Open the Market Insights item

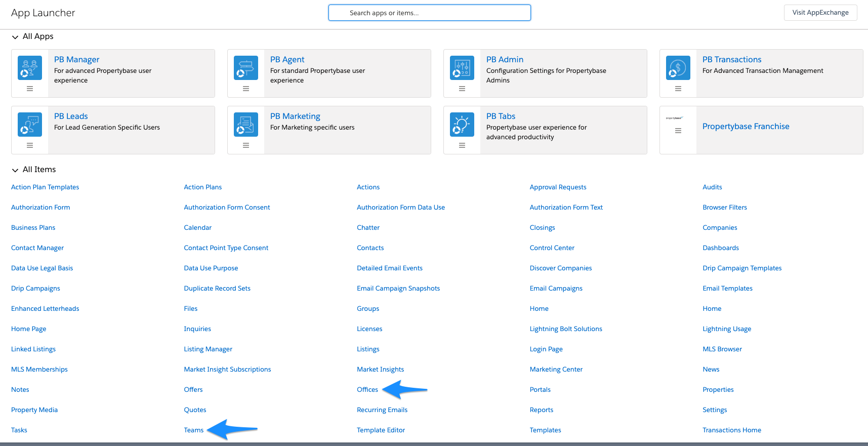point(381,369)
